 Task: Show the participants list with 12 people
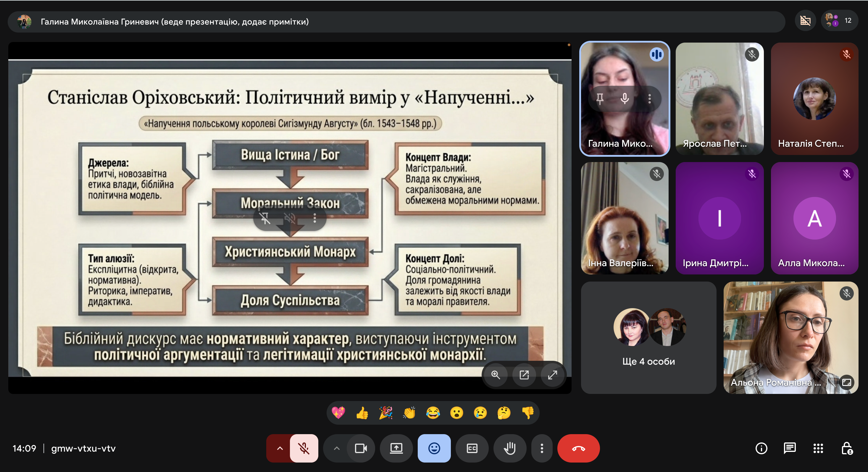839,20
